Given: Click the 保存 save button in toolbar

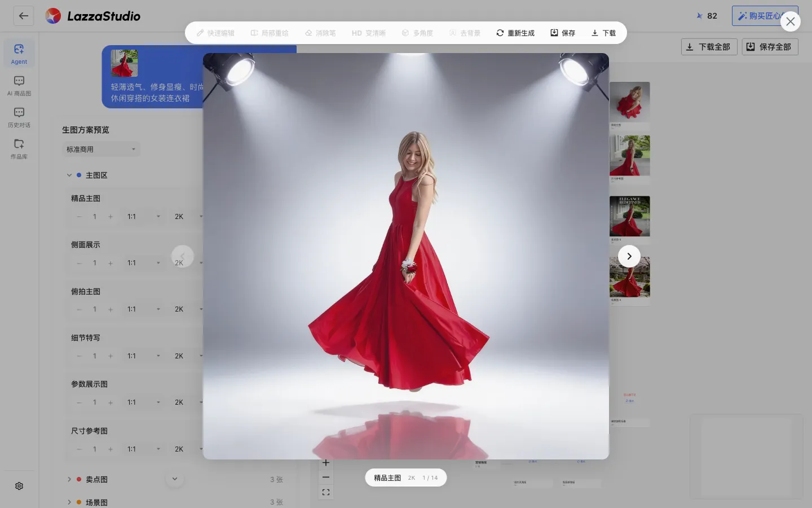Looking at the screenshot, I should click(x=562, y=33).
